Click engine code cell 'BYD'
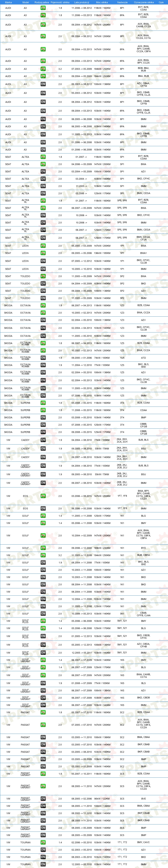This screenshot has height=868, width=168. (143, 548)
